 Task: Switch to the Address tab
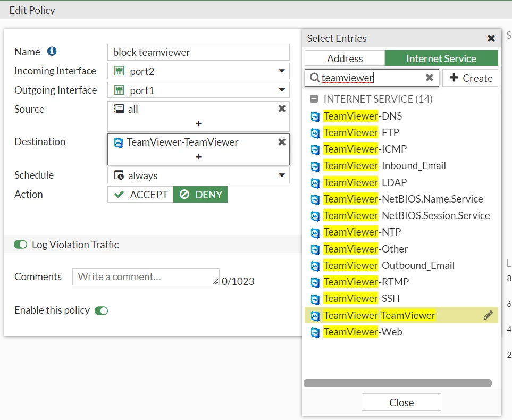345,58
